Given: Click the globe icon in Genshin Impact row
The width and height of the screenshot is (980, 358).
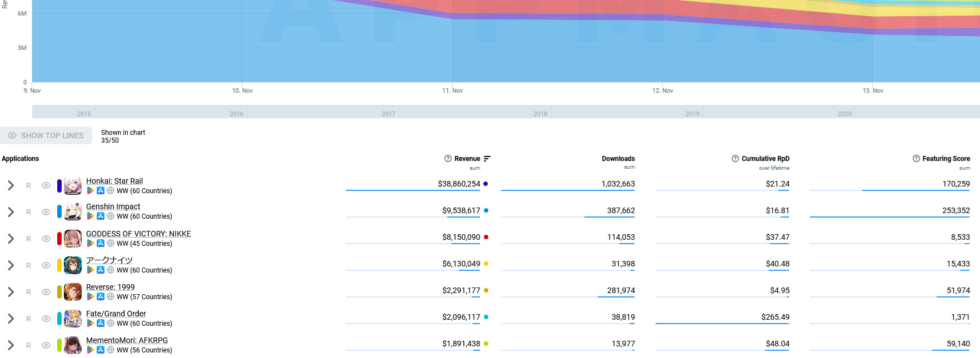Looking at the screenshot, I should point(111,216).
